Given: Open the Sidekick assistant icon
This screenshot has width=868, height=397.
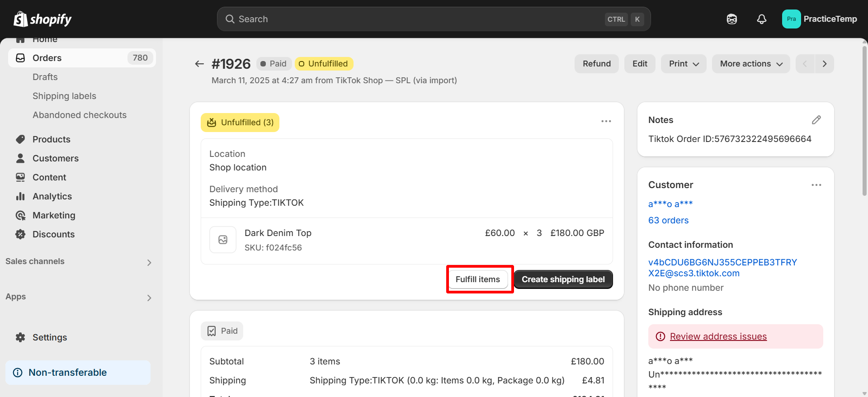Looking at the screenshot, I should click(x=732, y=19).
